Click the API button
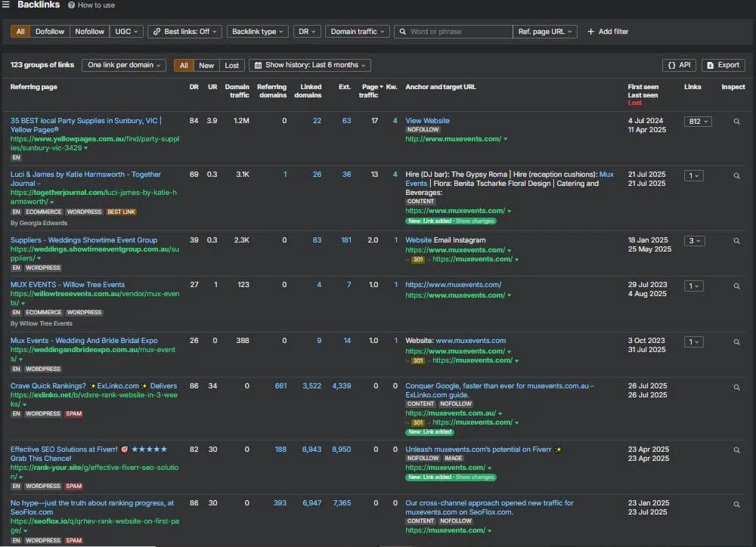Viewport: 756px width, 547px height. tap(679, 65)
